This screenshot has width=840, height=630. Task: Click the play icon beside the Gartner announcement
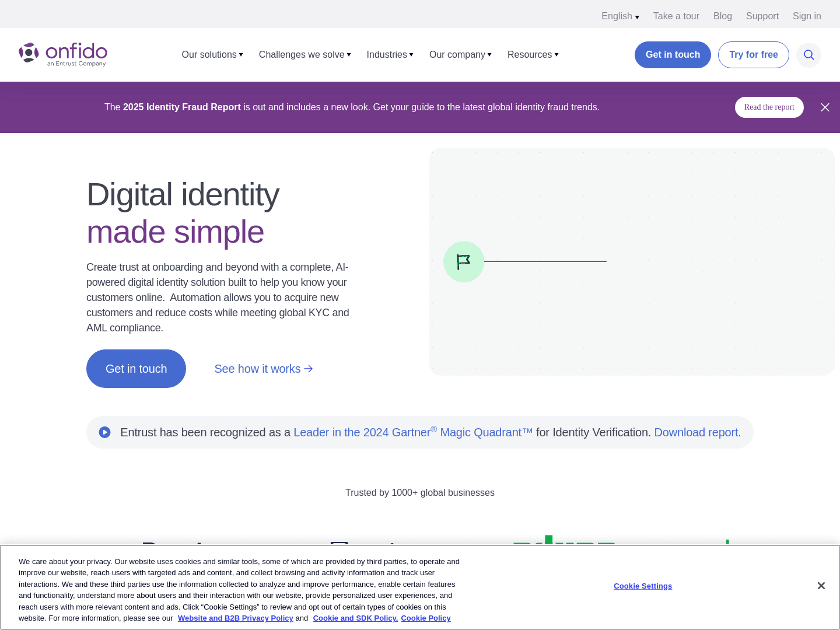[105, 432]
